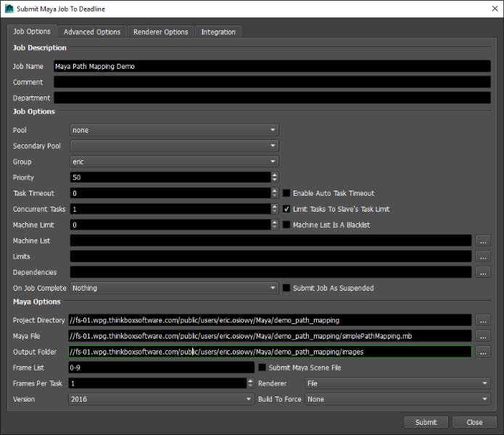Click Concurrent Tasks spinner arrows
The width and height of the screenshot is (504, 435).
tap(275, 209)
